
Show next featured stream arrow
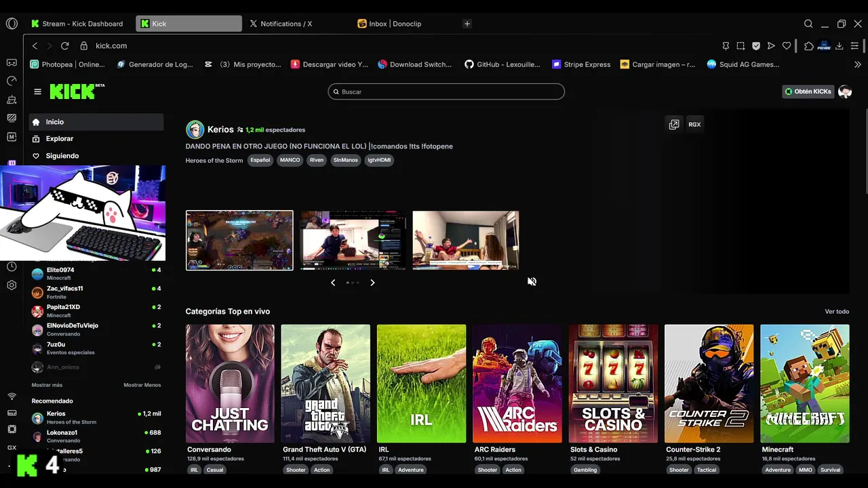tap(372, 283)
